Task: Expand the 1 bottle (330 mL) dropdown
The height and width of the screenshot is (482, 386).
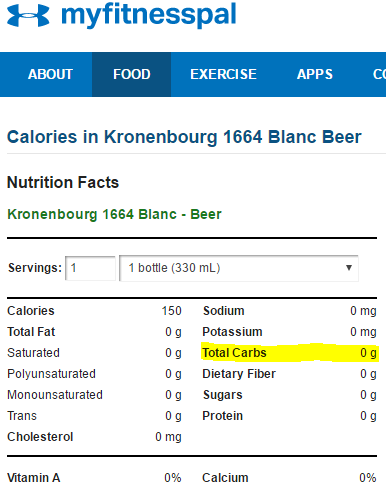Action: click(239, 268)
